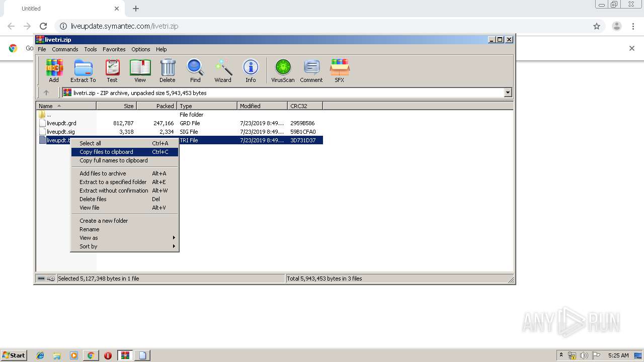Choose Extract to a specified folder
This screenshot has width=644, height=362.
pos(125,182)
